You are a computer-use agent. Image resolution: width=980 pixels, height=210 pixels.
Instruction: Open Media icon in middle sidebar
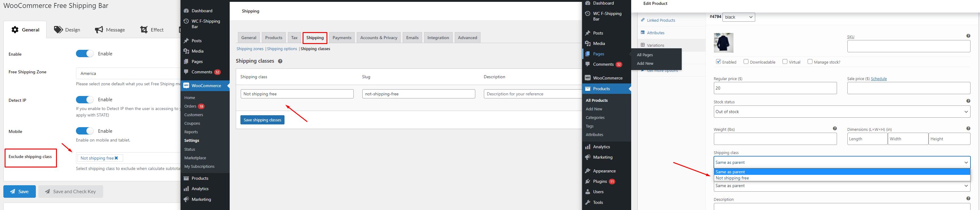(187, 51)
